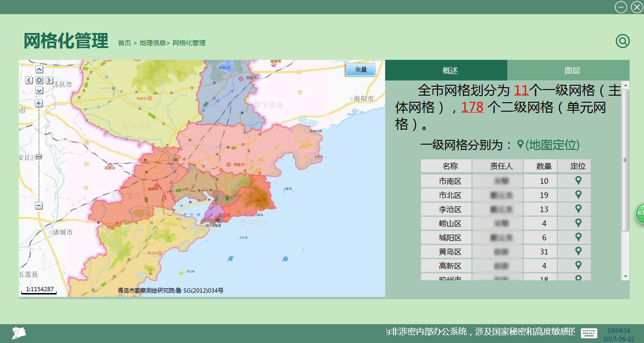The image size is (644, 343).
Task: Go to 首页 in the breadcrumb
Action: pos(124,43)
